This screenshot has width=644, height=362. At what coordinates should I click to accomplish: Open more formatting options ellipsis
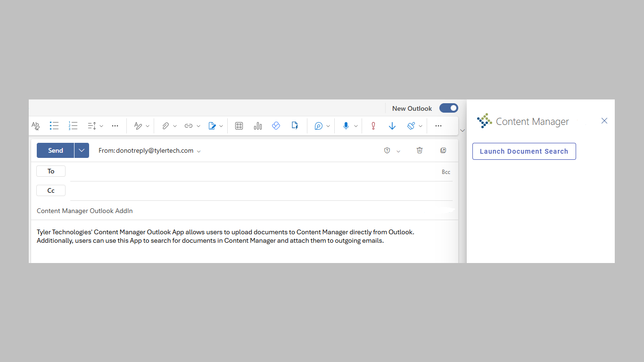tap(115, 126)
